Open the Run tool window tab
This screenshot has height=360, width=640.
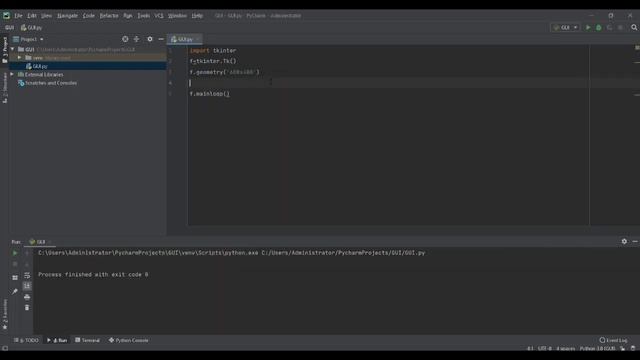pos(57,340)
